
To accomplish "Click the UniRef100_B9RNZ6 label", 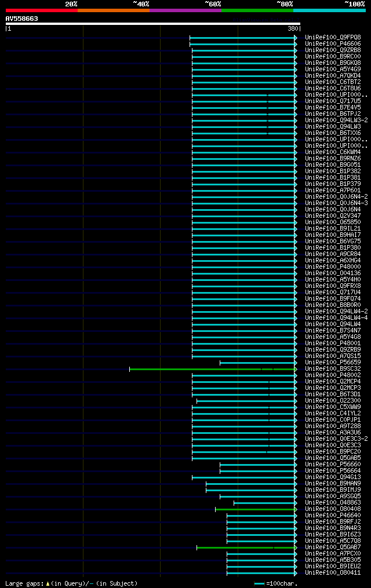I will tap(333, 159).
